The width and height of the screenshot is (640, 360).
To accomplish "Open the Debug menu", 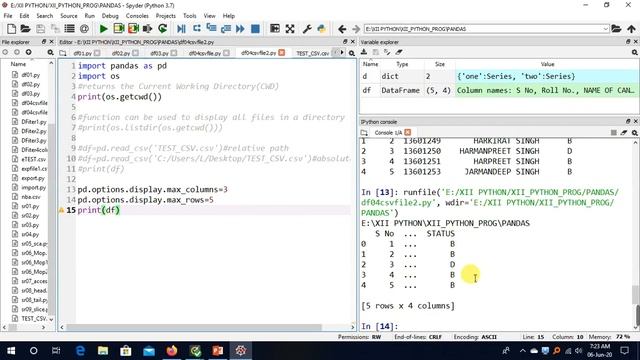I will (110, 16).
